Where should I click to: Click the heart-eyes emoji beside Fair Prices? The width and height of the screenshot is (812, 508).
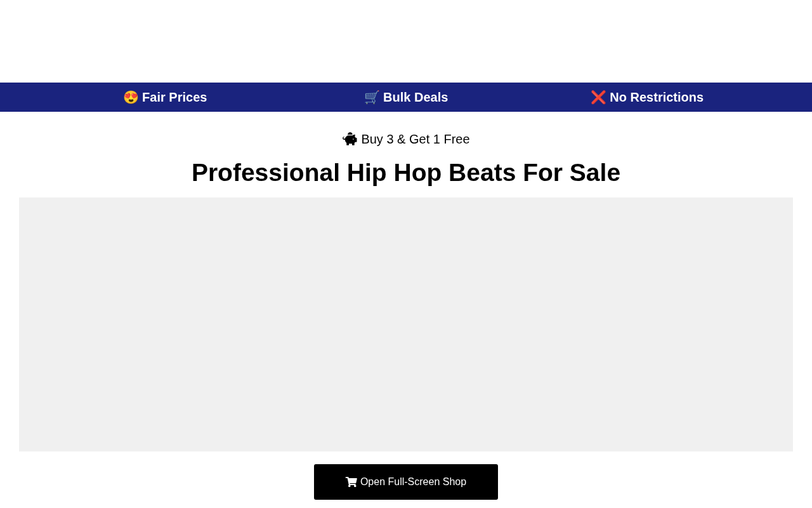131,97
